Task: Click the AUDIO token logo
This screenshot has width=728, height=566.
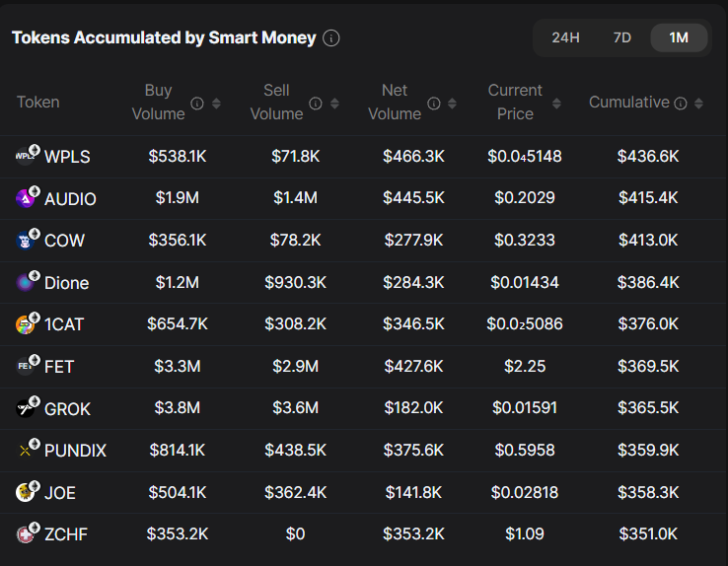Action: click(x=27, y=197)
